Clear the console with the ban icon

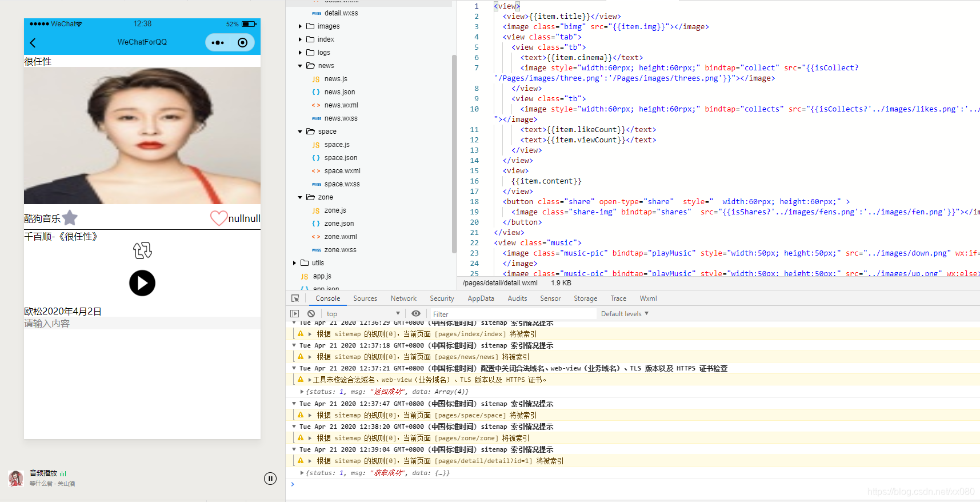(311, 314)
